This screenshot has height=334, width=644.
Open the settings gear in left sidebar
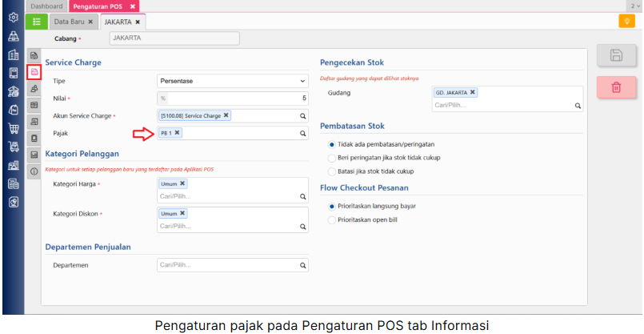tap(13, 18)
